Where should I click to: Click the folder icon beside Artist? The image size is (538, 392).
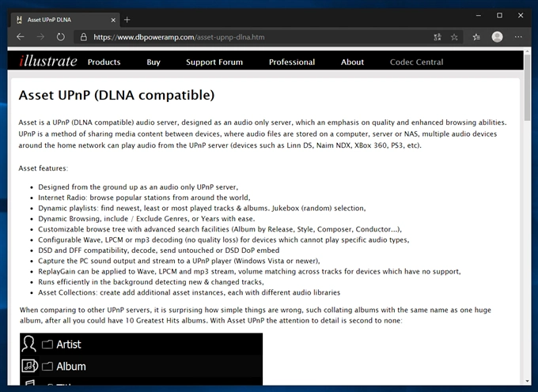[x=47, y=344]
